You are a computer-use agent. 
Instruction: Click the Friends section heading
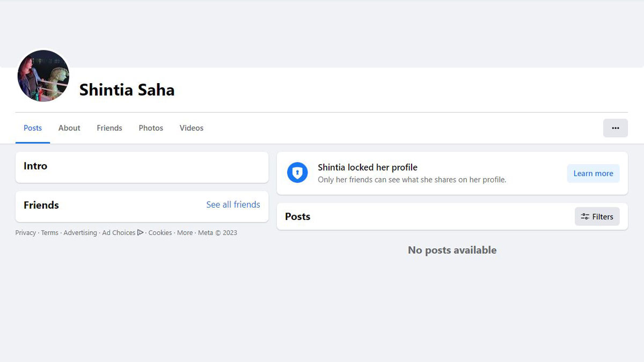click(x=41, y=205)
